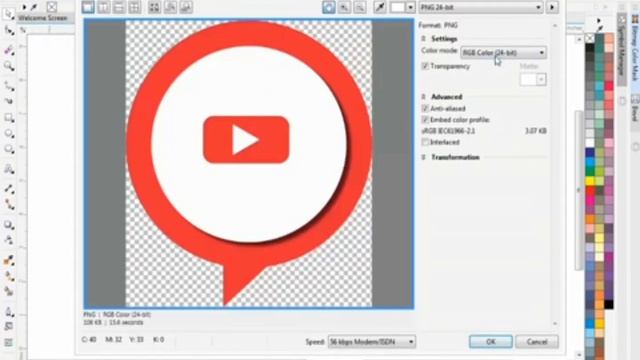Click the Matte color swatch box
The width and height of the screenshot is (640, 360).
528,80
